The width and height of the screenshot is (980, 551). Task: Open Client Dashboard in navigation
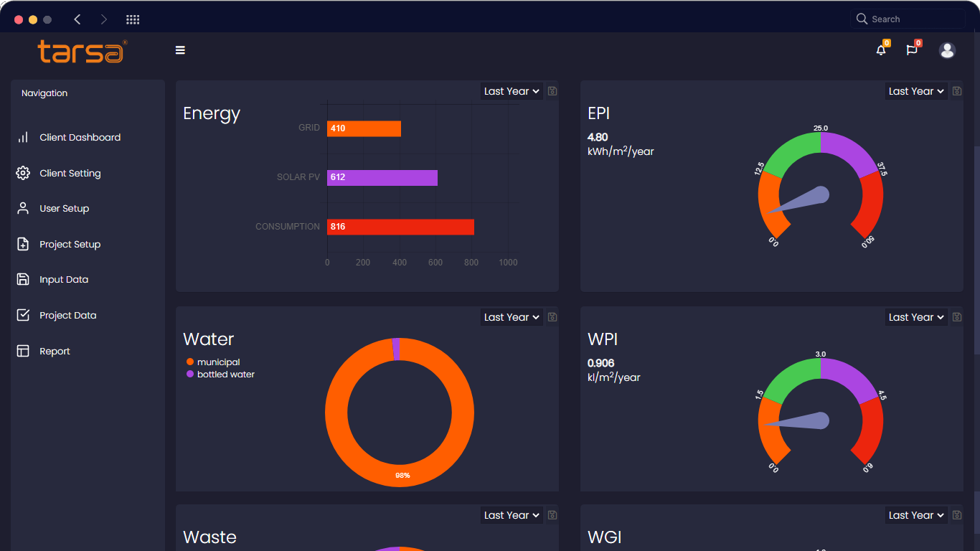tap(80, 138)
